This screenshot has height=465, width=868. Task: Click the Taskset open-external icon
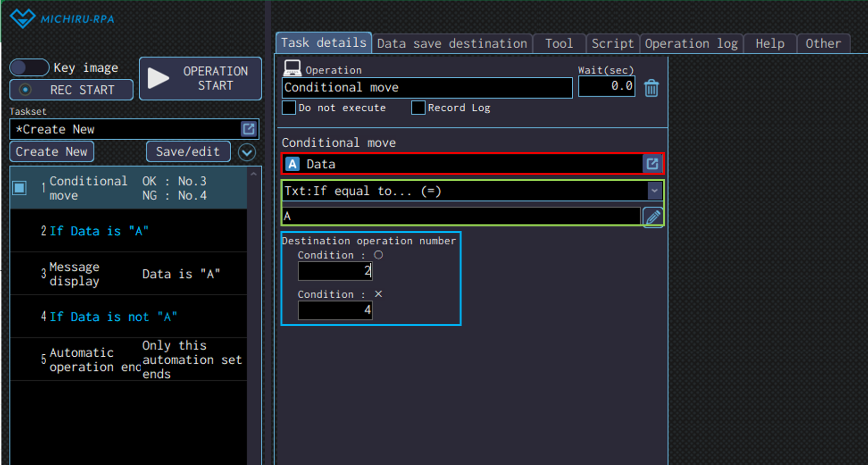(248, 129)
